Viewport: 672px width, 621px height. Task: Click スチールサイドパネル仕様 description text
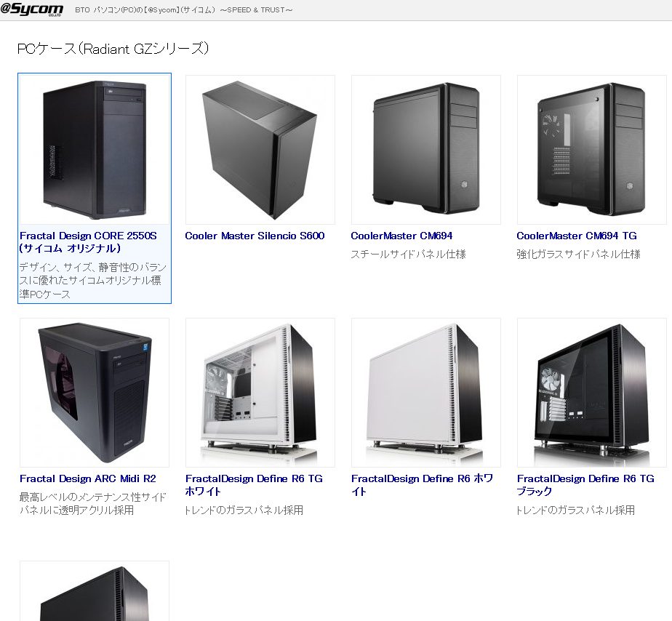coord(408,255)
